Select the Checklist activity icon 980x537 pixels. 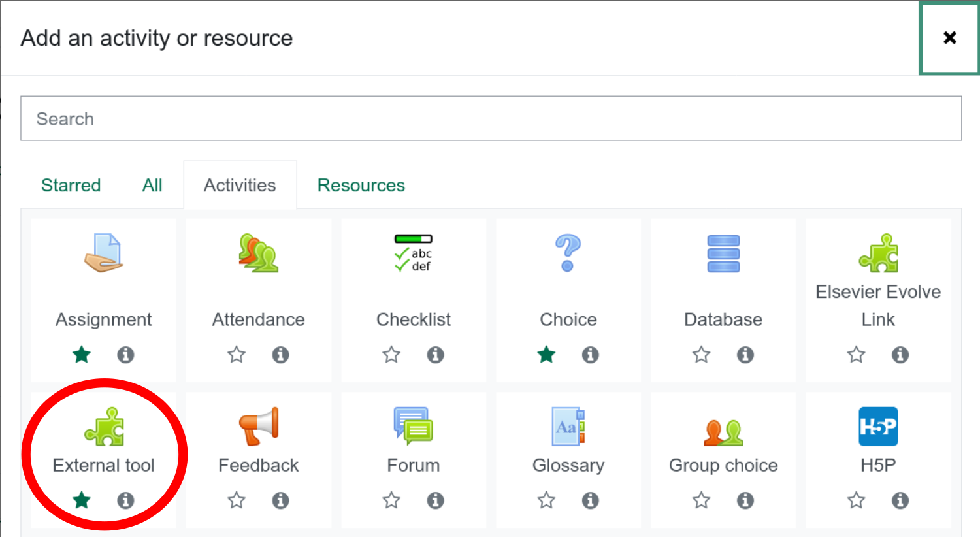[413, 253]
